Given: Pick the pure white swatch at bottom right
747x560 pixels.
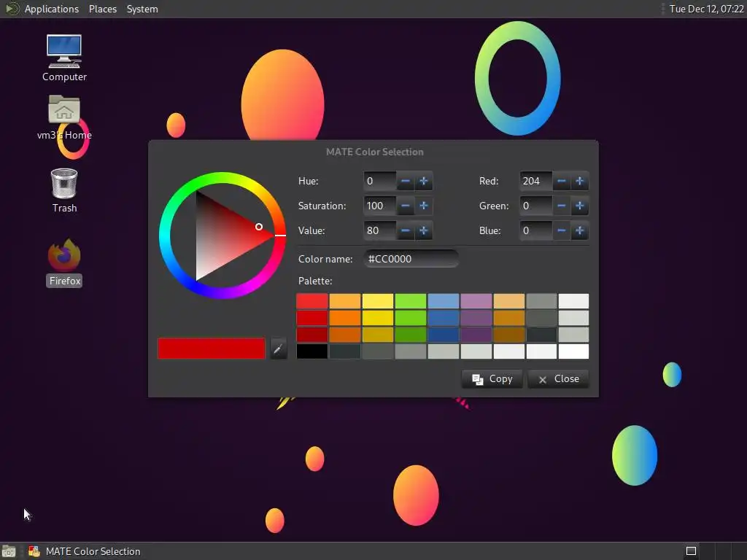Looking at the screenshot, I should coord(573,351).
